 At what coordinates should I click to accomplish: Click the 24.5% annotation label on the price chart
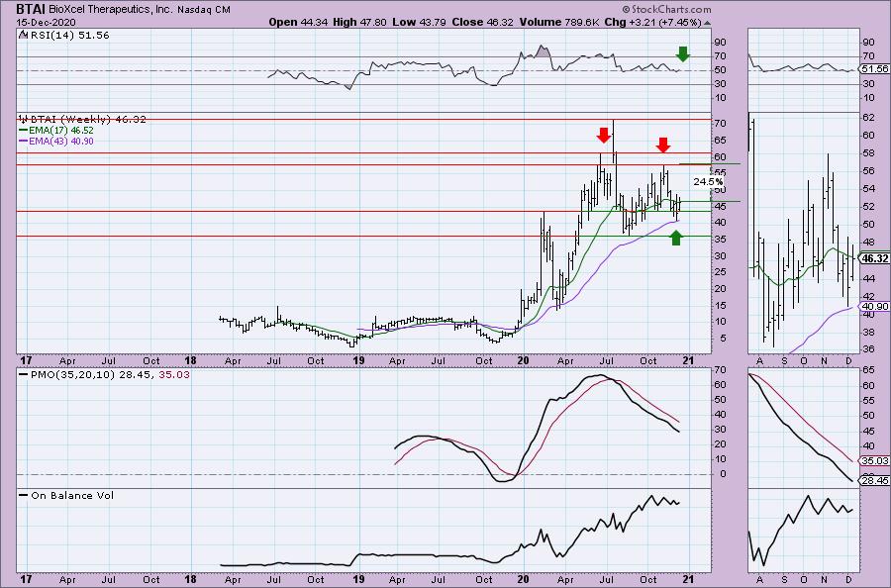point(708,182)
